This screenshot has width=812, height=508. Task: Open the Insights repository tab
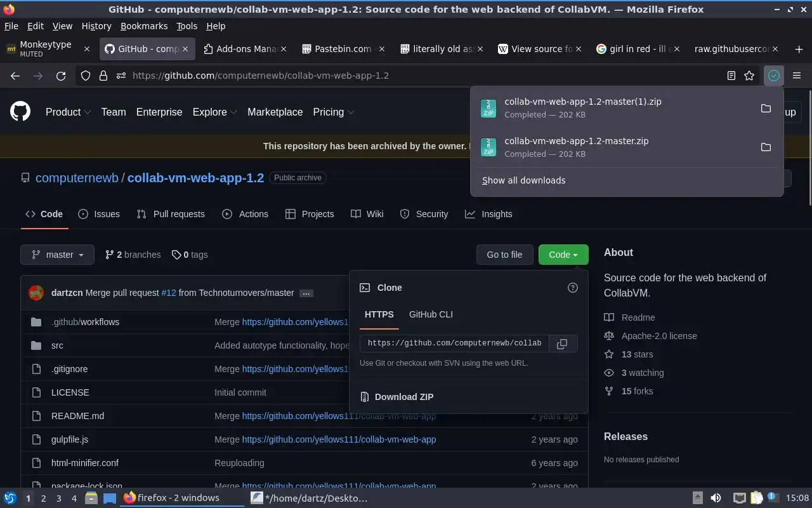pyautogui.click(x=488, y=214)
